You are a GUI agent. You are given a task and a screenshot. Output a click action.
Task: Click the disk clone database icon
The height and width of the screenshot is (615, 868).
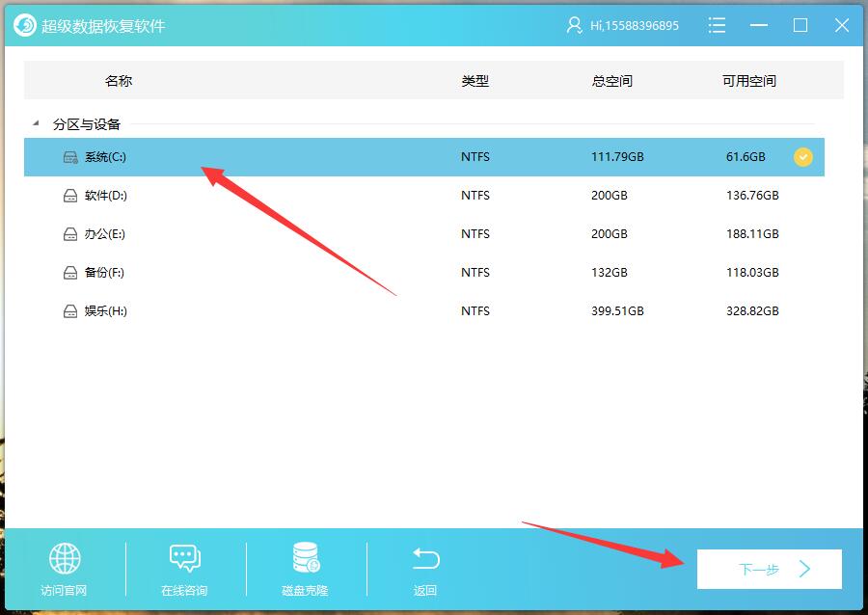click(x=306, y=558)
